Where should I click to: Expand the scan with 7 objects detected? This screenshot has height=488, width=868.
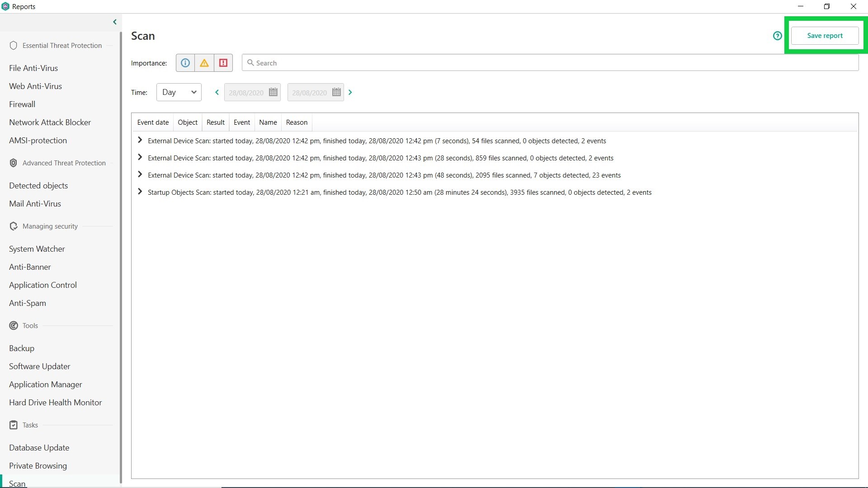tap(140, 174)
